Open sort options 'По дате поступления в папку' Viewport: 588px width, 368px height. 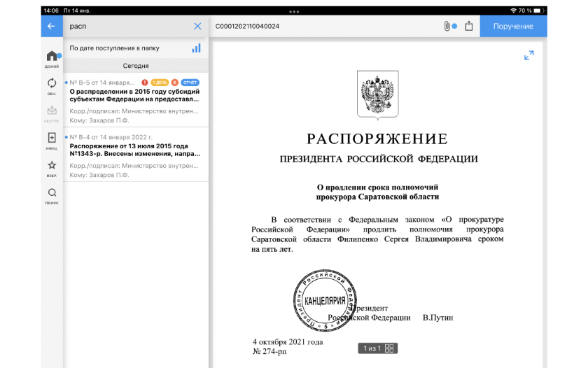(115, 48)
